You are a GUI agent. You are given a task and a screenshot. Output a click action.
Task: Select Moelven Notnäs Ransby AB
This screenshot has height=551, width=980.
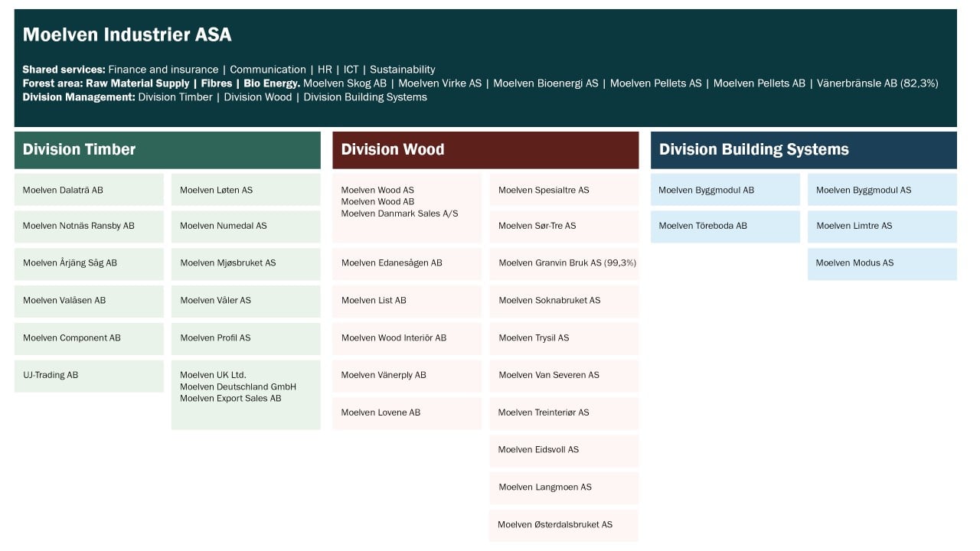(x=89, y=227)
